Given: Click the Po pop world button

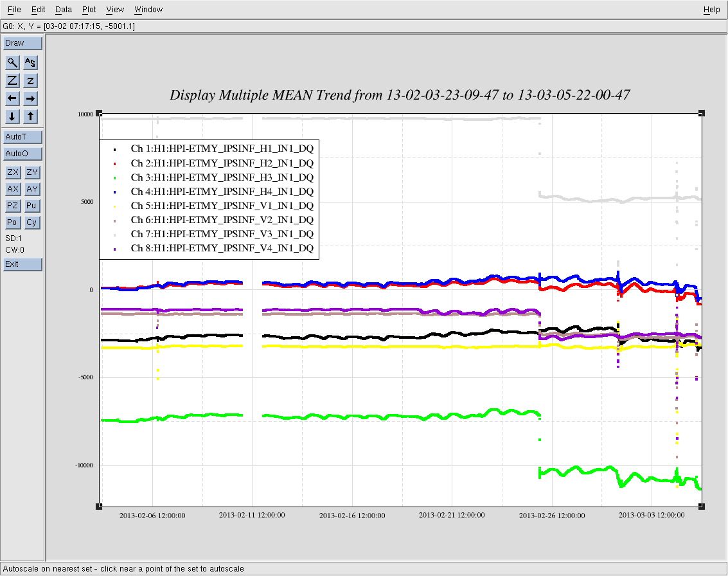Looking at the screenshot, I should click(x=13, y=222).
